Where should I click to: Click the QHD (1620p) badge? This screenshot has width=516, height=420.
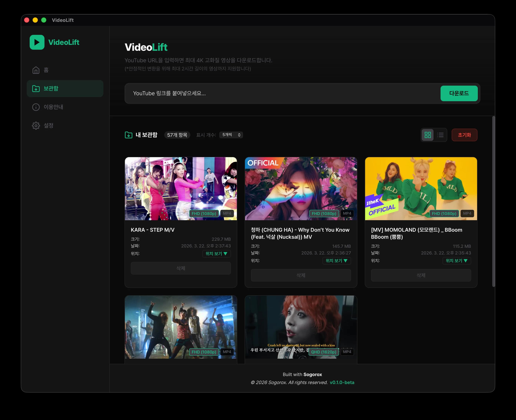coord(324,352)
